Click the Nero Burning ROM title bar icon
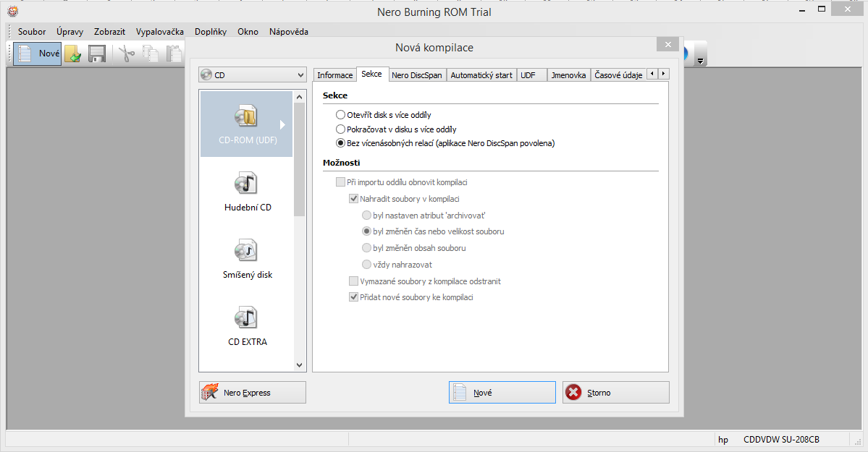The width and height of the screenshot is (868, 452). (13, 11)
